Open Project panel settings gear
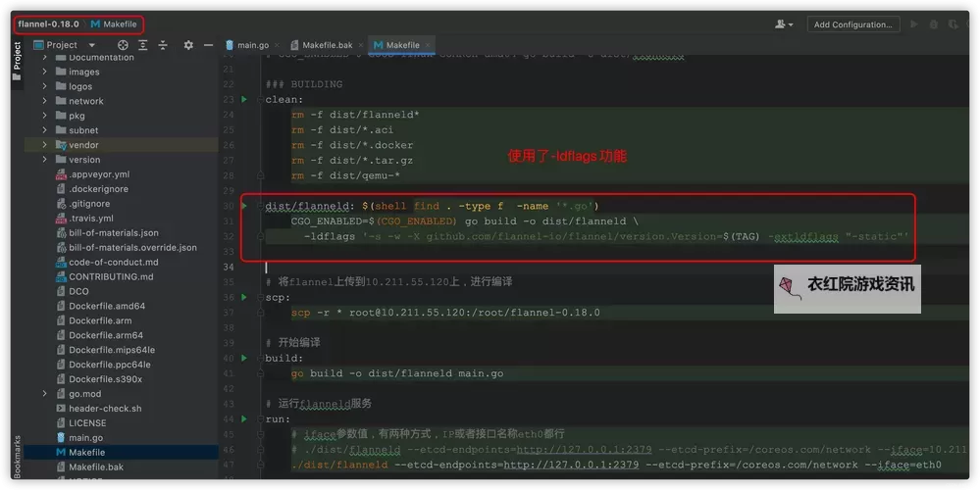The height and width of the screenshot is (490, 980). [x=189, y=45]
